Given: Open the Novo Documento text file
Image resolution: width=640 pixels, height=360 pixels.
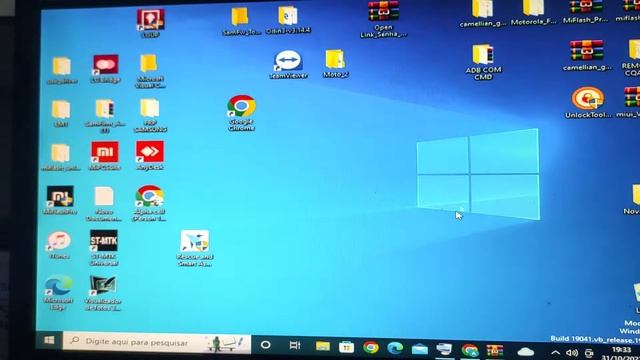Looking at the screenshot, I should (x=104, y=204).
